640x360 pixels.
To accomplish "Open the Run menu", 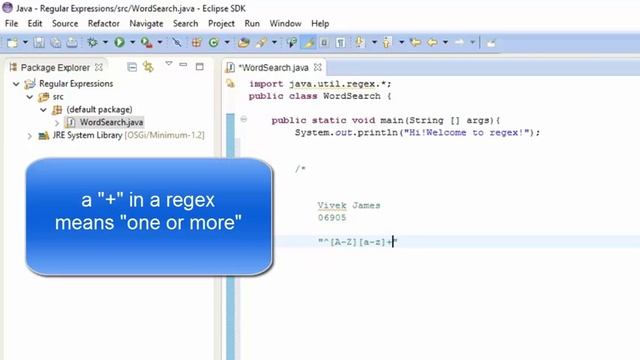I will tap(252, 24).
